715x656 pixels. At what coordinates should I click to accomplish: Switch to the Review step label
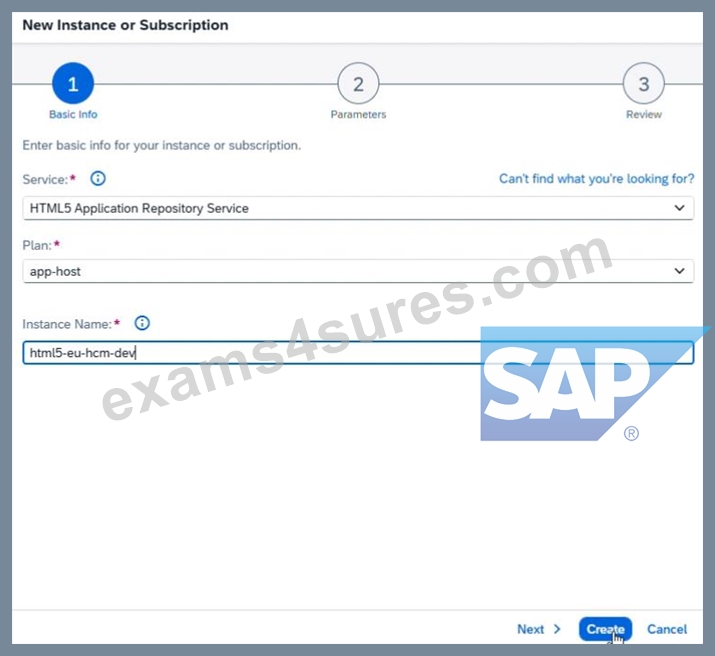[643, 114]
